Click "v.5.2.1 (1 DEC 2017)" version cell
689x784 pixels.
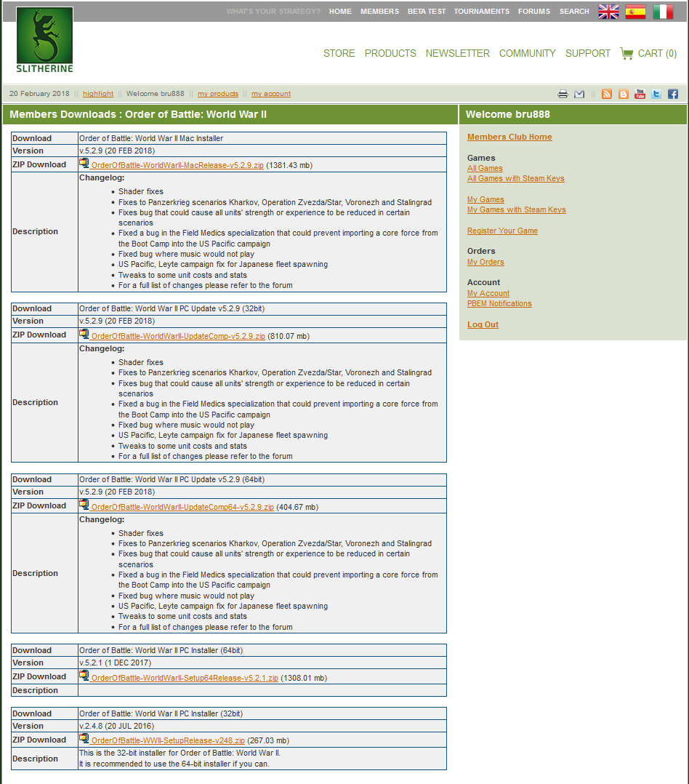pos(262,663)
